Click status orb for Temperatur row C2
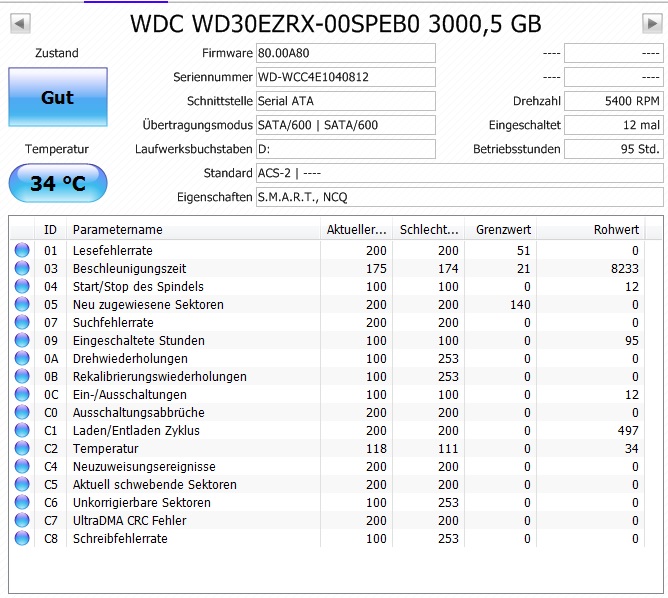Image resolution: width=668 pixels, height=598 pixels. (x=22, y=448)
